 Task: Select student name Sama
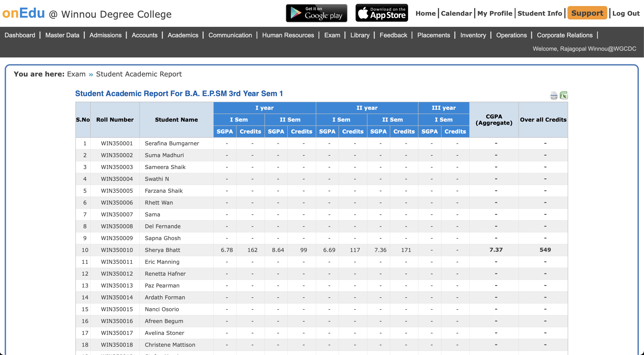(x=153, y=215)
